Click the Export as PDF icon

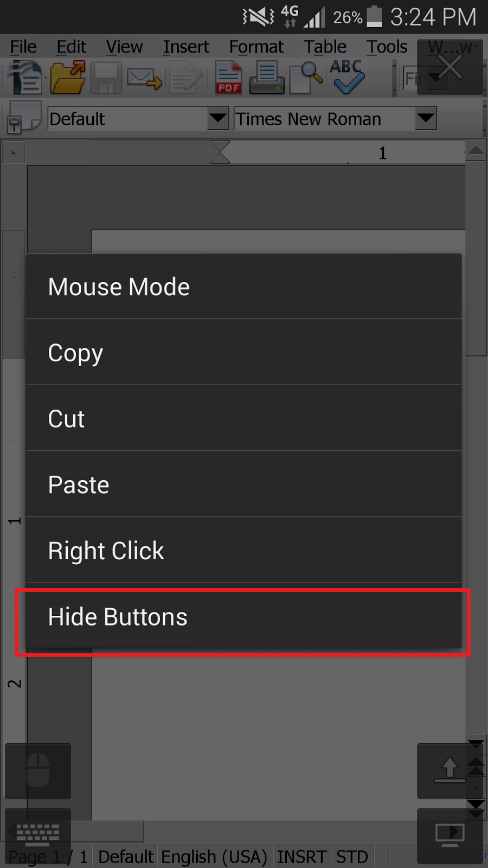228,78
